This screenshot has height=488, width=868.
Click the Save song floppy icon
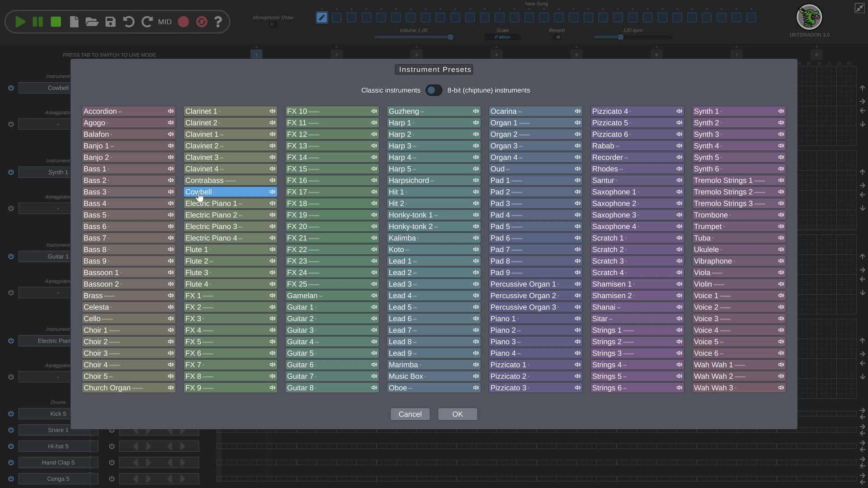[x=110, y=22]
